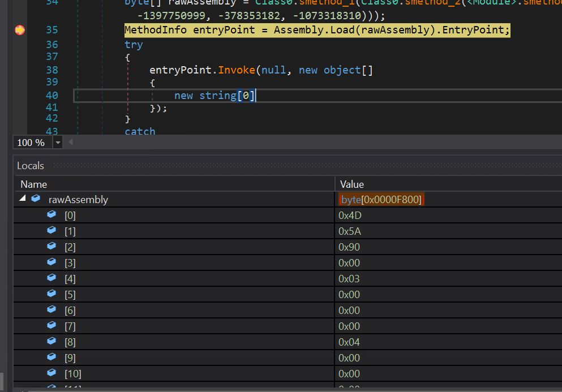The width and height of the screenshot is (562, 392).
Task: Click the Value column header
Action: [x=352, y=184]
